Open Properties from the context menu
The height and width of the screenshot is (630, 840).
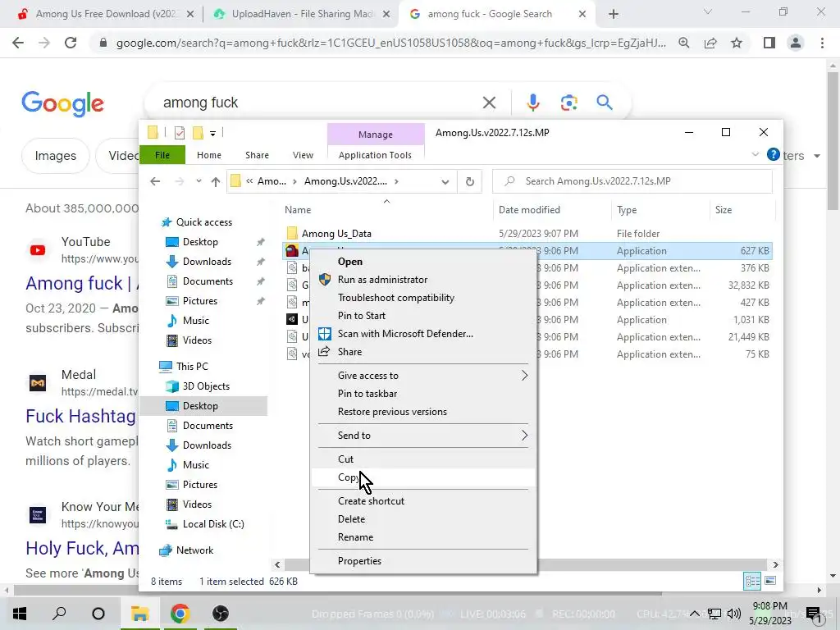tap(423, 561)
